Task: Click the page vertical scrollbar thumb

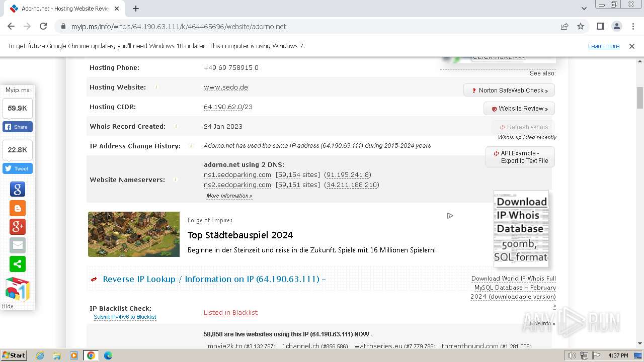Action: point(639,98)
